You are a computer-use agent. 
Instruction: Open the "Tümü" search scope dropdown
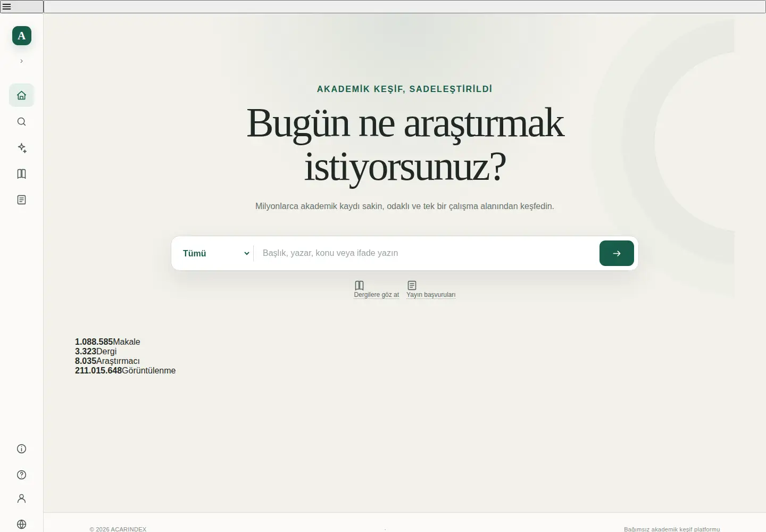click(x=215, y=253)
